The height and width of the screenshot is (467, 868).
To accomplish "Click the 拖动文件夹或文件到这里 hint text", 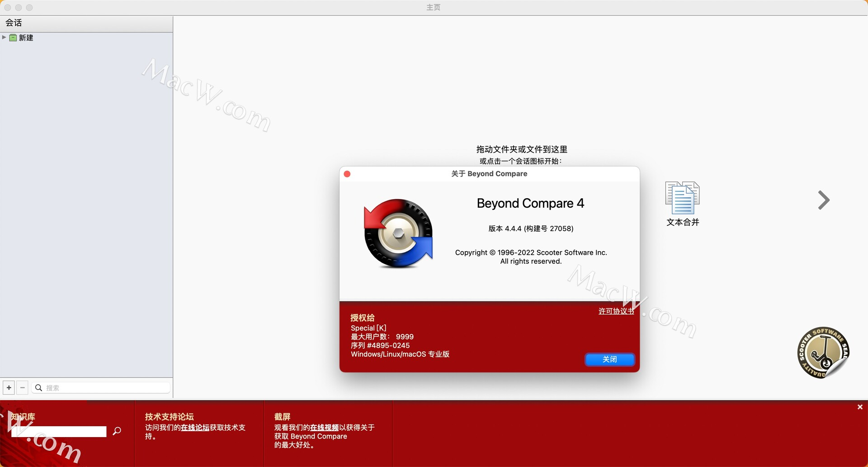I will click(522, 149).
